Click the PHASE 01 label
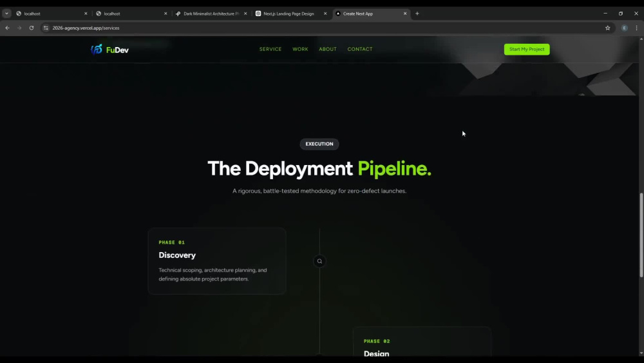This screenshot has width=644, height=363. click(172, 242)
